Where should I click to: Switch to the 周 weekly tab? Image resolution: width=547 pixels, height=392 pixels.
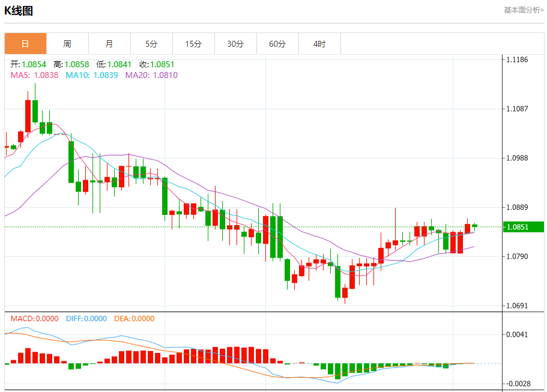pyautogui.click(x=67, y=44)
